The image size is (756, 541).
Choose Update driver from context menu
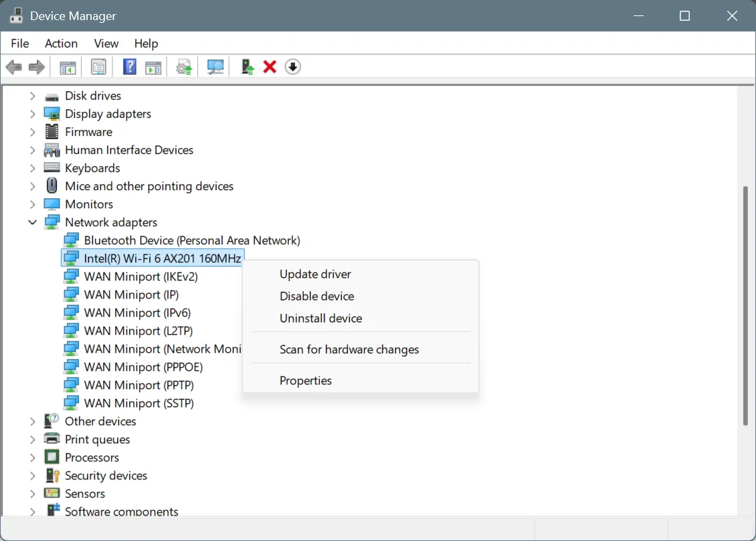point(360,274)
